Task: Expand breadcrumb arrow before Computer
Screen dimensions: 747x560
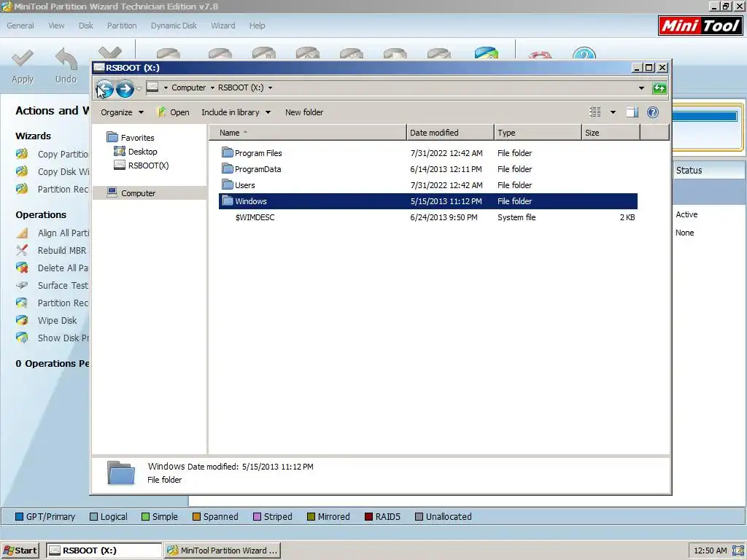Action: pos(166,87)
